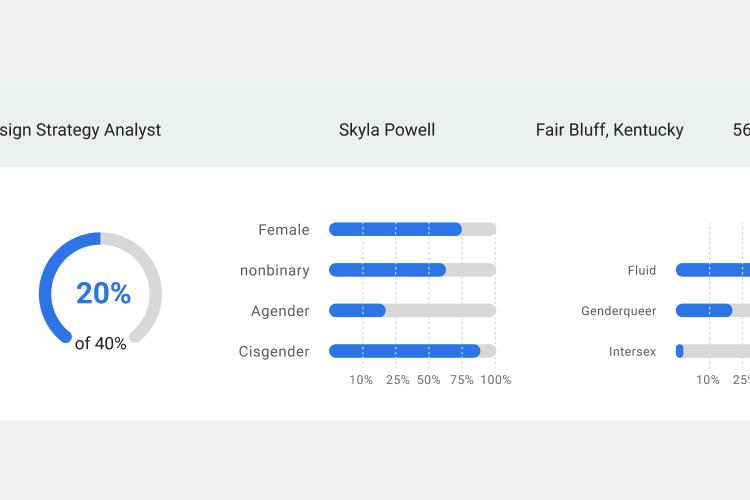Click the Genderqueer progress bar

click(713, 311)
